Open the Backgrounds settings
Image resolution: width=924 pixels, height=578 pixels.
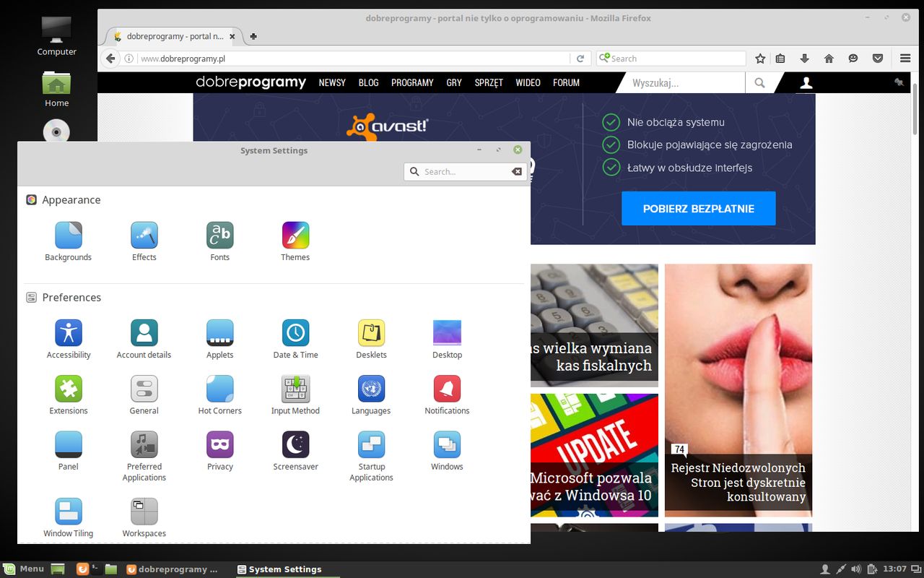tap(69, 241)
